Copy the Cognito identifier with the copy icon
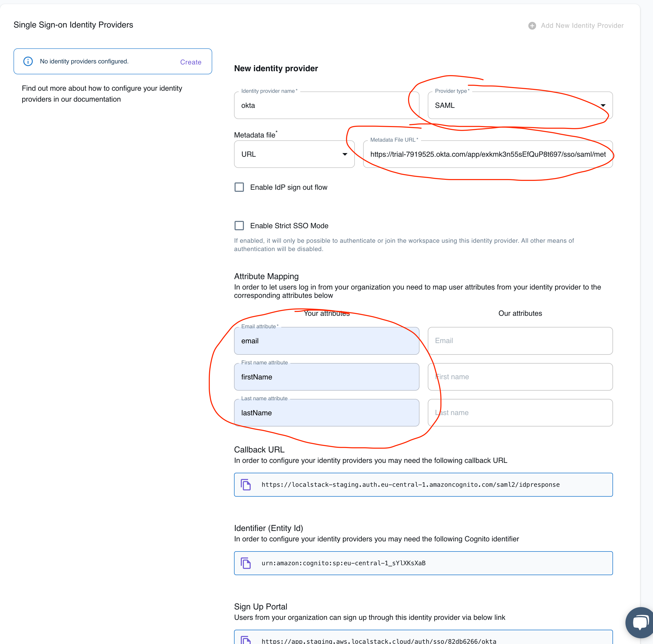This screenshot has width=653, height=644. click(246, 563)
